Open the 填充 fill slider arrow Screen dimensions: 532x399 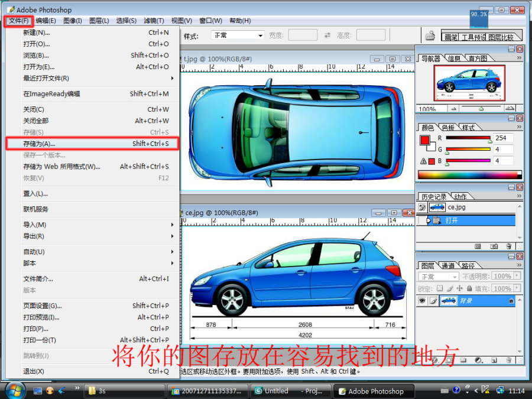coord(517,288)
